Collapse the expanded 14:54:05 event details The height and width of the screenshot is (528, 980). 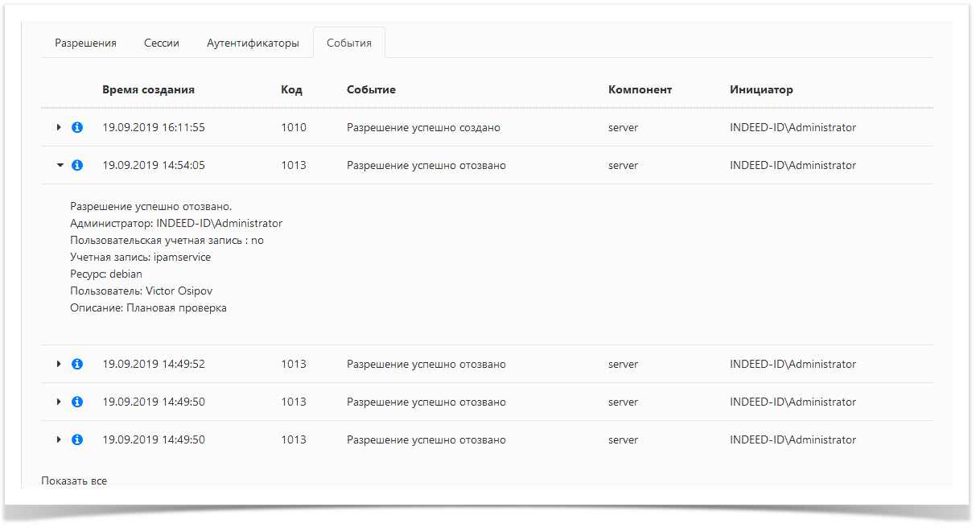[59, 165]
